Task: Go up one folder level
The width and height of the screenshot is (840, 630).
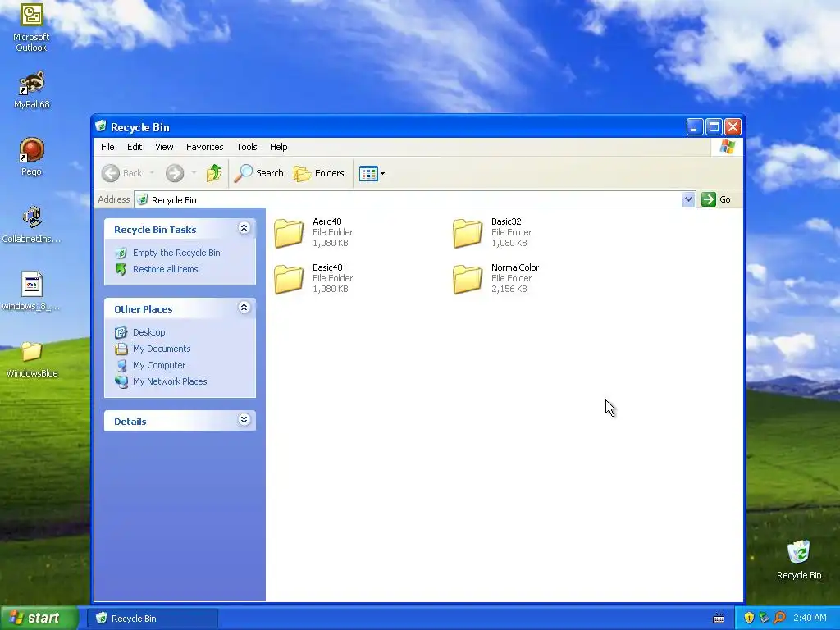Action: click(214, 173)
